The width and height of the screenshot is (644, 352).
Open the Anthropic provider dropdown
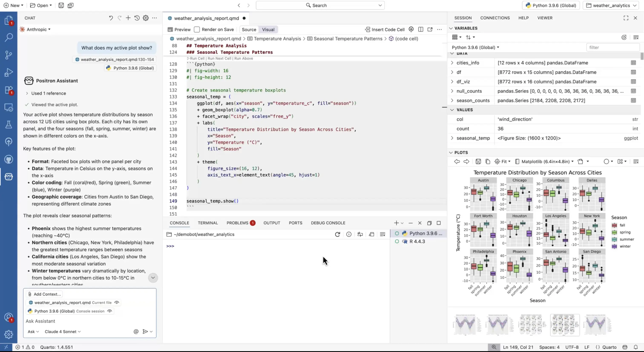pyautogui.click(x=36, y=30)
